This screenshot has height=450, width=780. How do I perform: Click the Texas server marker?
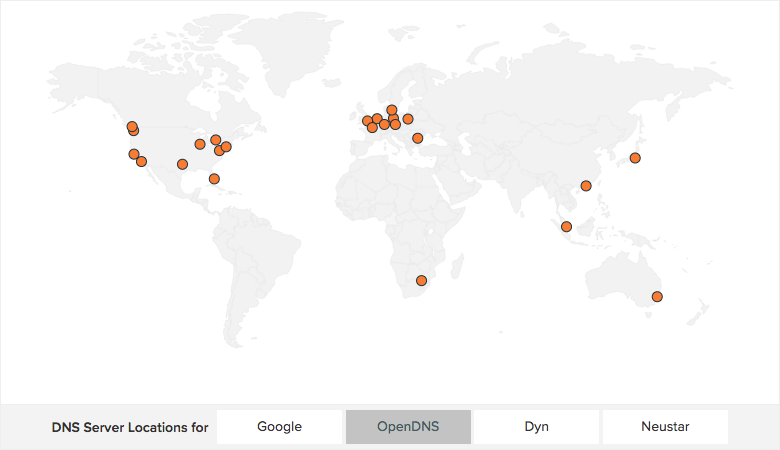[182, 164]
